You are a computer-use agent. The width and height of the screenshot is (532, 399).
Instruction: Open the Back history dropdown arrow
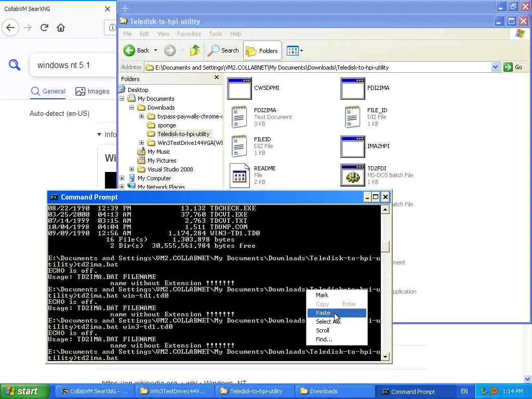point(155,50)
